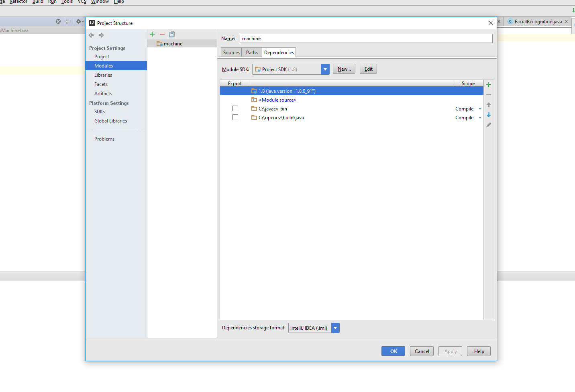Confirm with the OK button
Screen dimensions: 575x392
point(393,351)
